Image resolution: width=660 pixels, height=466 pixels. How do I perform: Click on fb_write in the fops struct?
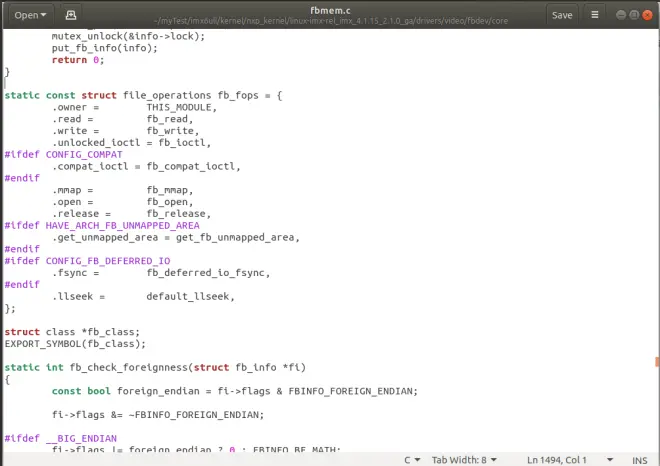tap(170, 131)
